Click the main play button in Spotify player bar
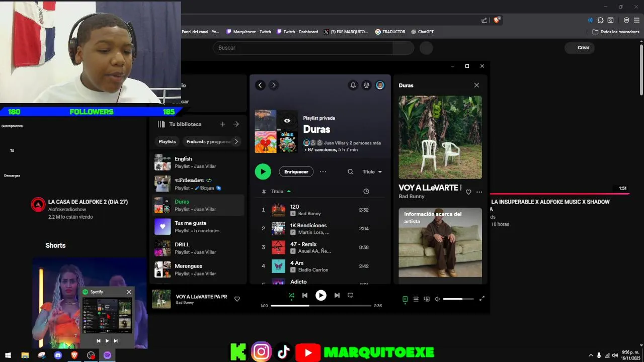This screenshot has height=362, width=644. (x=320, y=296)
